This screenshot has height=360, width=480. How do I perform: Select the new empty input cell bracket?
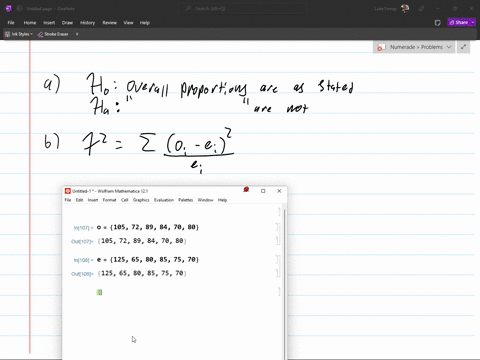pos(279,292)
